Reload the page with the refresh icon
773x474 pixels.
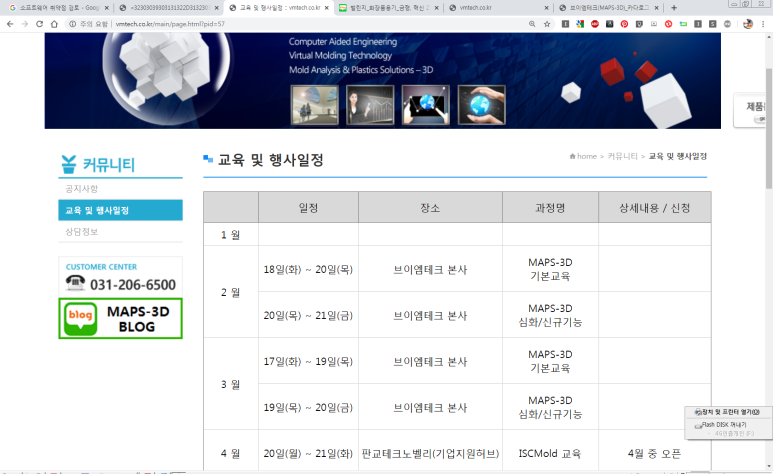pyautogui.click(x=39, y=24)
